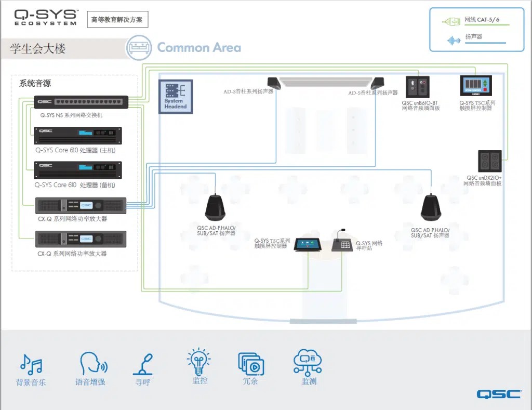This screenshot has height=410, width=532.
Task: Click the left AD-S column speaker
Action: [274, 83]
